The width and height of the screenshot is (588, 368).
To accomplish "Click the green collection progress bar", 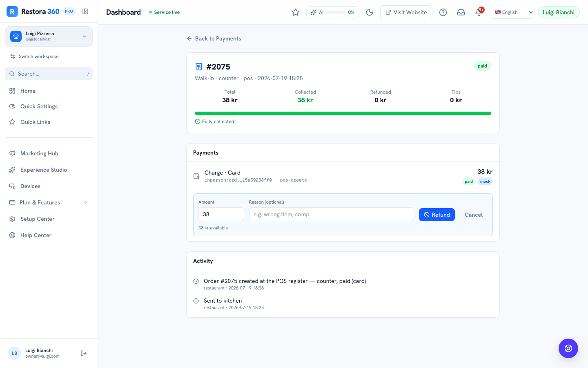I will [x=343, y=113].
